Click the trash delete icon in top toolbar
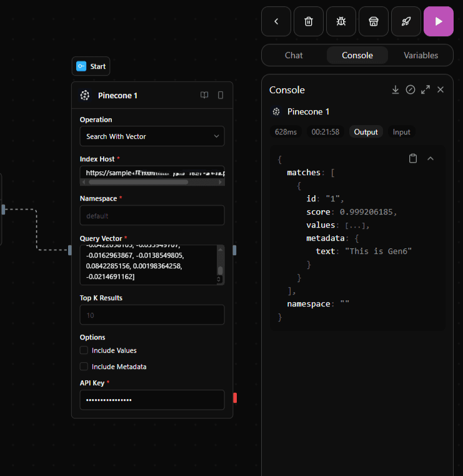 [x=309, y=21]
